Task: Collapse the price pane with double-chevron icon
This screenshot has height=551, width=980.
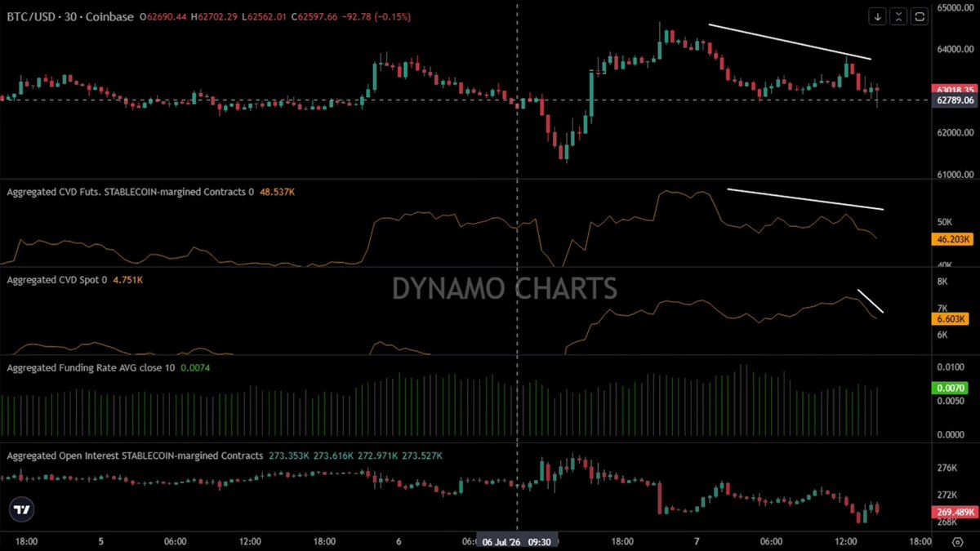Action: (899, 16)
